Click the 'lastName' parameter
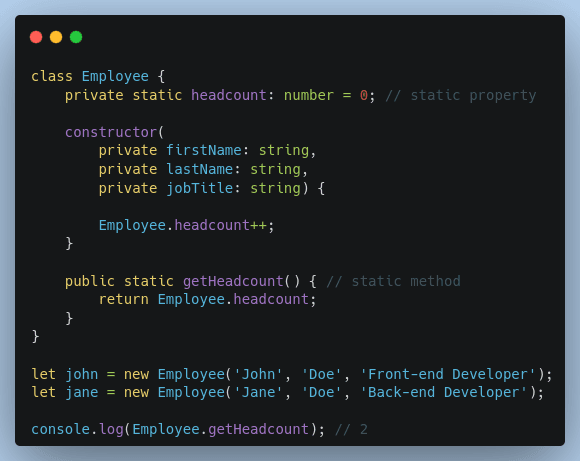 [x=200, y=169]
